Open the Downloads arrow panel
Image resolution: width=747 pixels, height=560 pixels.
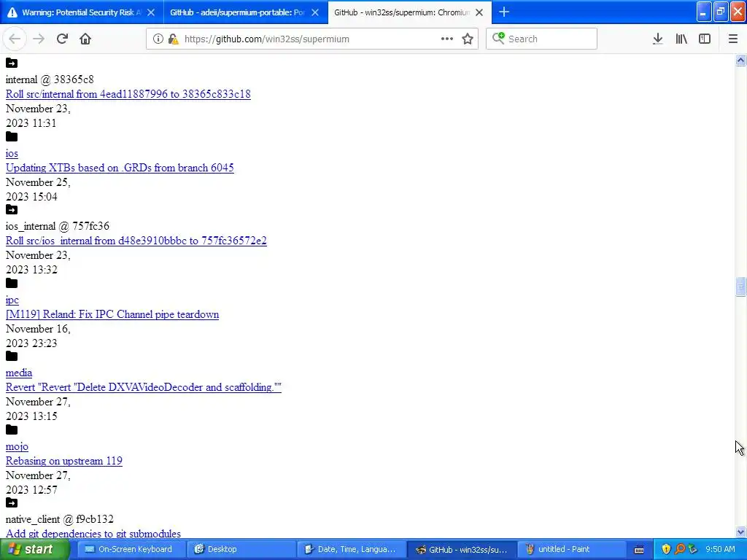658,39
